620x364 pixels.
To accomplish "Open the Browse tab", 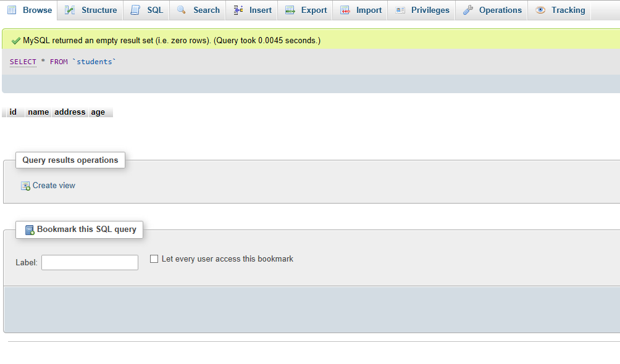I will (28, 10).
